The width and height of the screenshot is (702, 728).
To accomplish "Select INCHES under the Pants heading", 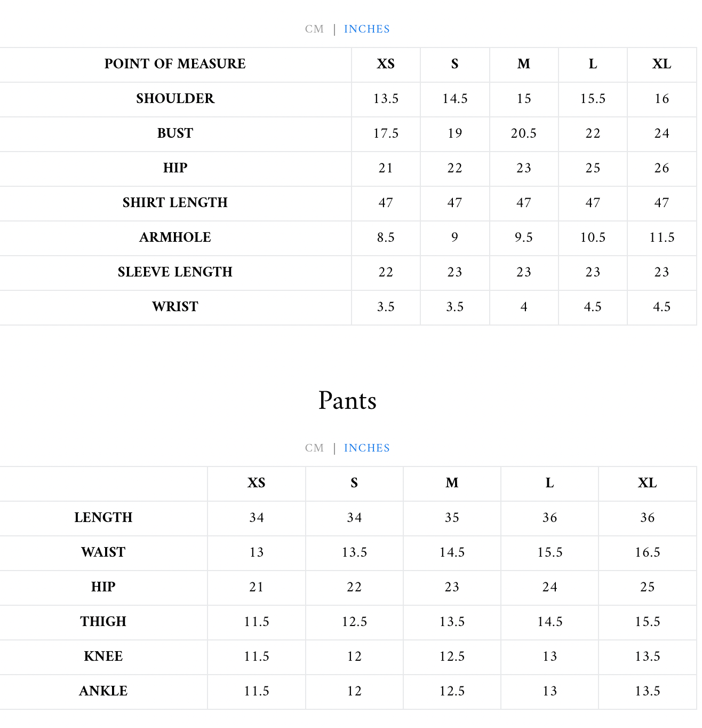I will click(367, 448).
